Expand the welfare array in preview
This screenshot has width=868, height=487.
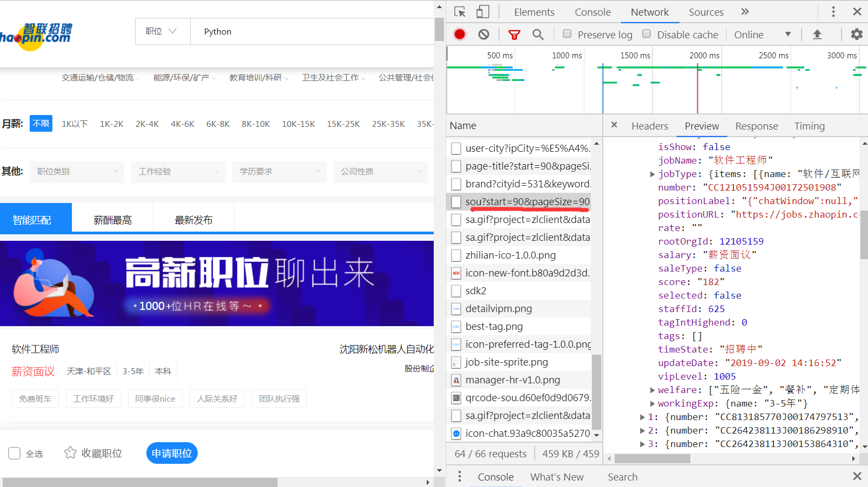[x=652, y=390]
